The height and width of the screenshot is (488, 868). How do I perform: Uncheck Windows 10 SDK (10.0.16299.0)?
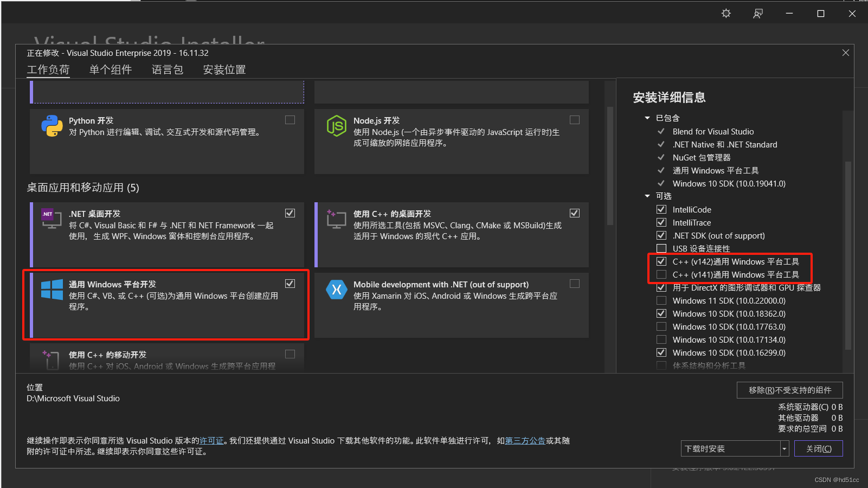[x=661, y=352]
